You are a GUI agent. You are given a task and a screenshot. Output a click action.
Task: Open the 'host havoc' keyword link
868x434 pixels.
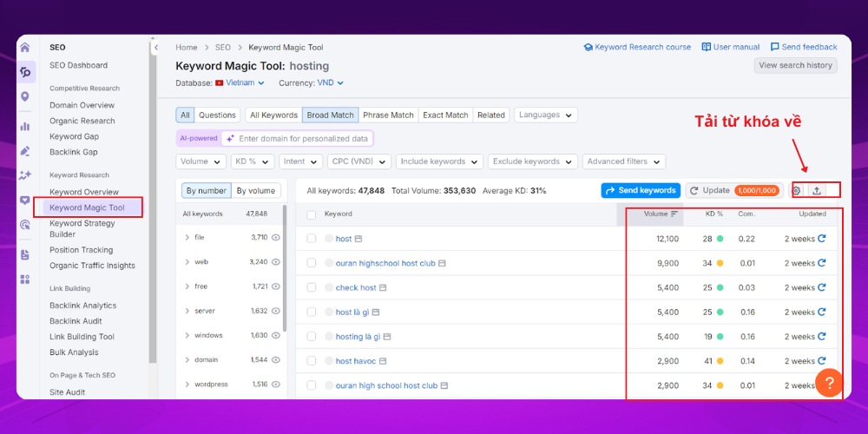(x=355, y=361)
